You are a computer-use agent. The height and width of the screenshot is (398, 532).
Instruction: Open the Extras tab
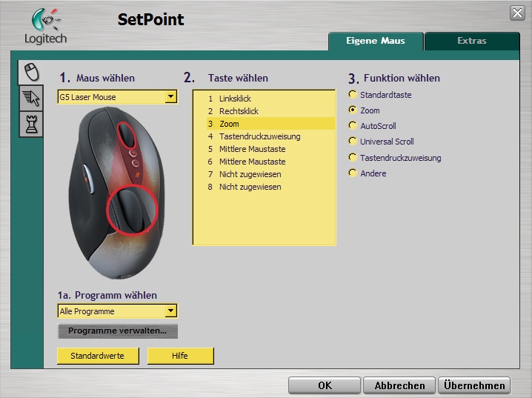click(471, 41)
